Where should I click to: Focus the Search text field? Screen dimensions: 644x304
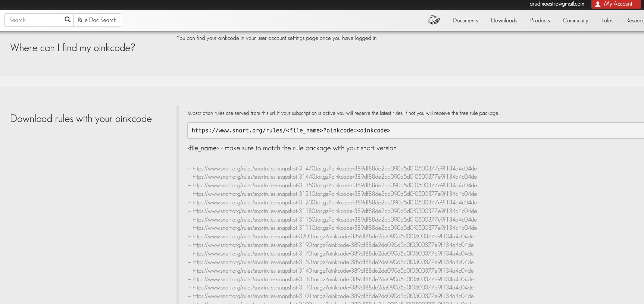[x=32, y=20]
